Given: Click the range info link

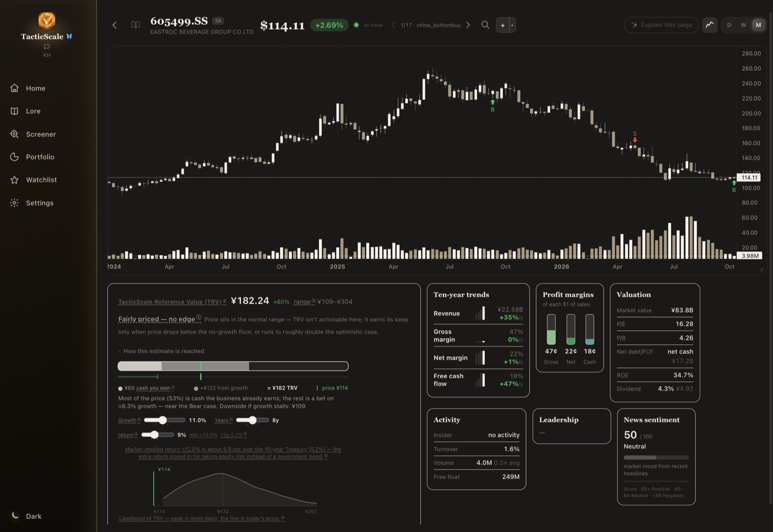Looking at the screenshot, I should pyautogui.click(x=304, y=302).
